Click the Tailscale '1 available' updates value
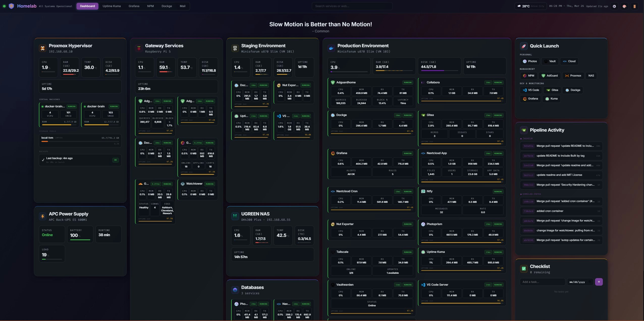 coord(393,273)
